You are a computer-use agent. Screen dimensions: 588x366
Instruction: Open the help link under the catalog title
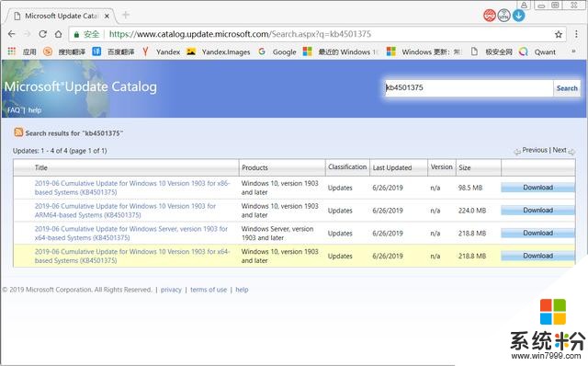[x=35, y=110]
